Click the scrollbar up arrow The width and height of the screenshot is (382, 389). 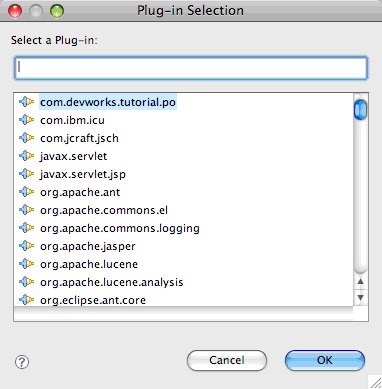tap(360, 282)
